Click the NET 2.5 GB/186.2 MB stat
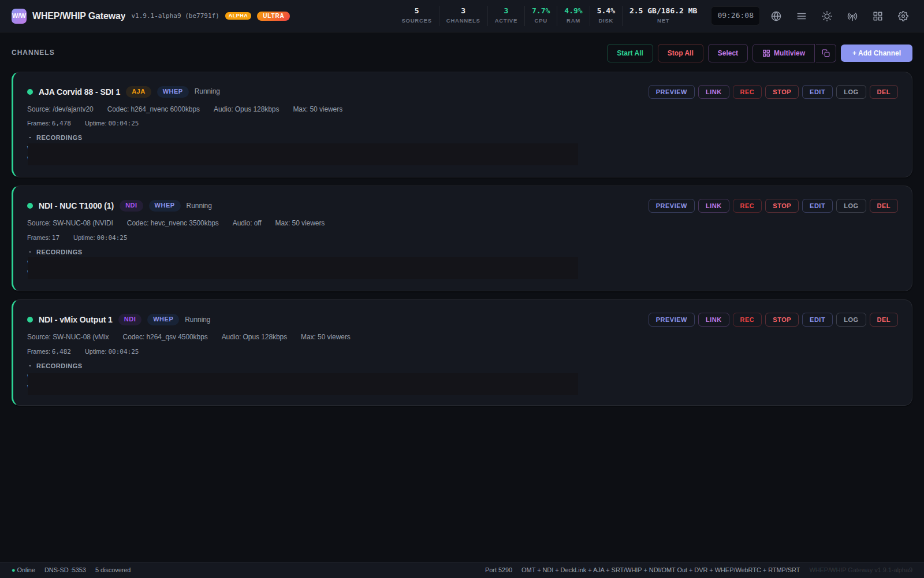 point(663,16)
